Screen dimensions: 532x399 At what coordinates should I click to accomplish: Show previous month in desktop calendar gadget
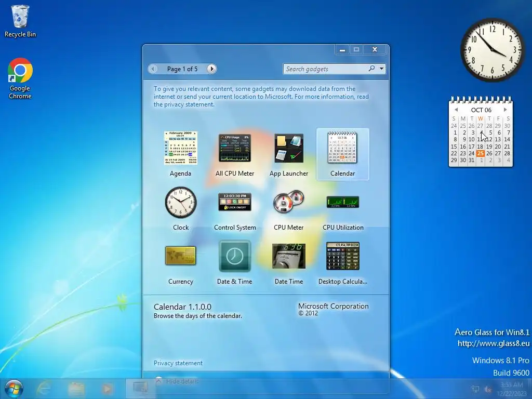point(456,110)
